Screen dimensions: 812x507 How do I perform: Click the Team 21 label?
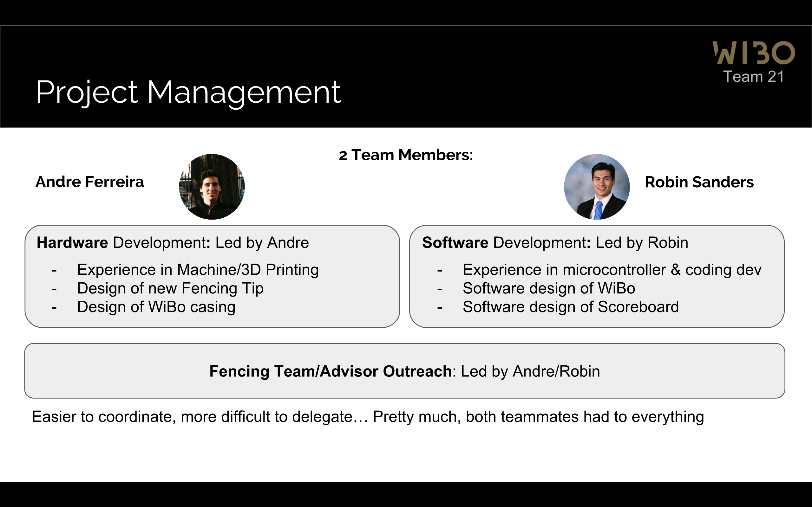point(754,77)
